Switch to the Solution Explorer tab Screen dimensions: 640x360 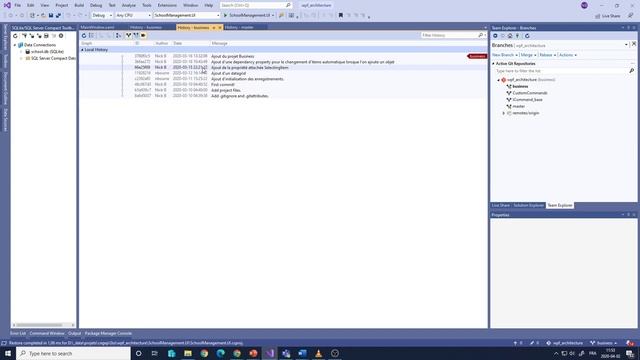[x=528, y=205]
